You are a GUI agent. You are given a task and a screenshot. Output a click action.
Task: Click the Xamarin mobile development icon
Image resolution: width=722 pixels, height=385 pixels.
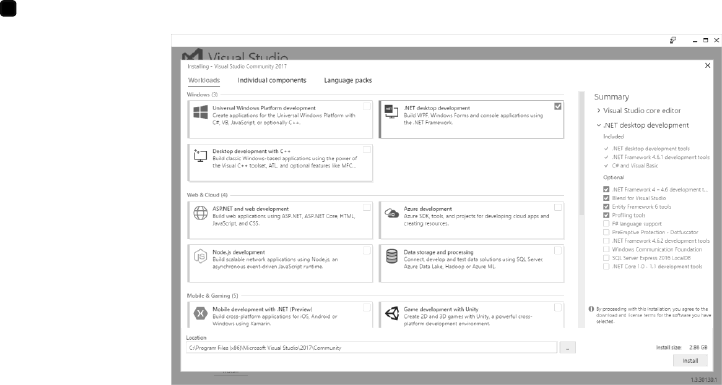pos(200,313)
